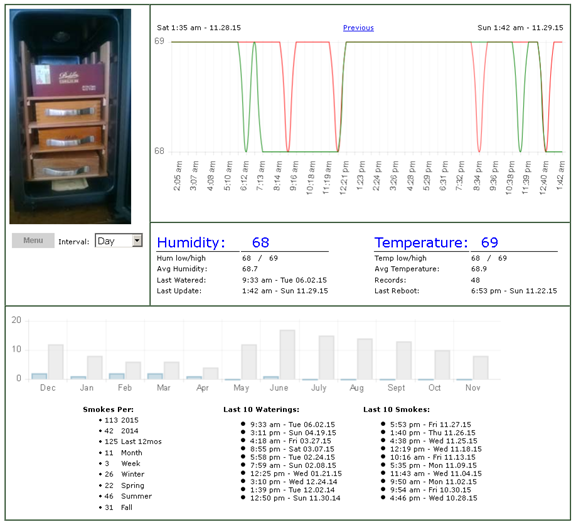This screenshot has height=525, width=576.
Task: Click the Dec blue smokes bar
Action: click(39, 376)
